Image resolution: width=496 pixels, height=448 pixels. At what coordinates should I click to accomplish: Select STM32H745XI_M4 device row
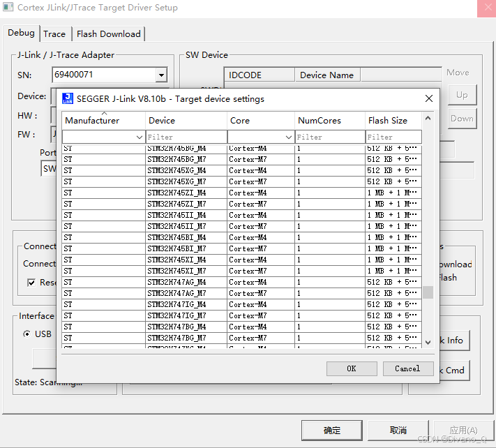coord(241,260)
